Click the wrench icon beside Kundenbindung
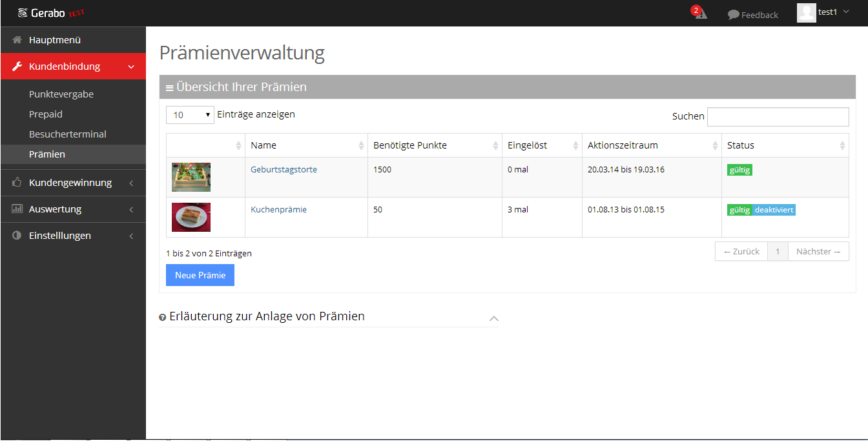The image size is (868, 441). coord(17,67)
